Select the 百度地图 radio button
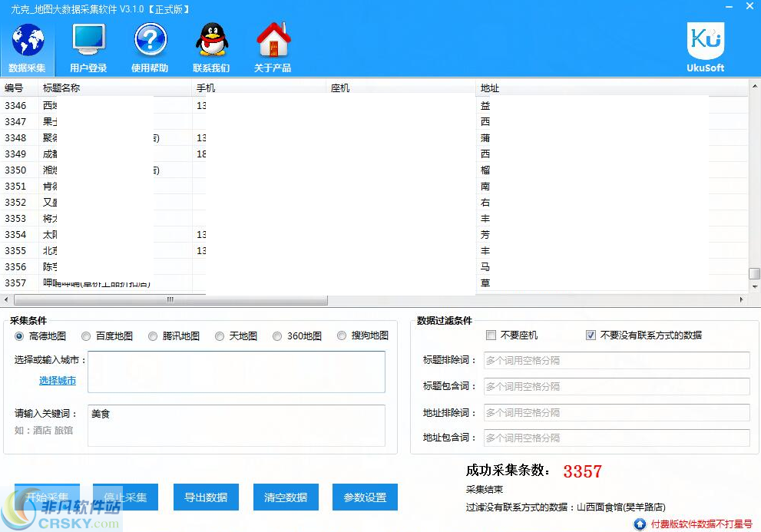This screenshot has height=532, width=761. tap(86, 336)
